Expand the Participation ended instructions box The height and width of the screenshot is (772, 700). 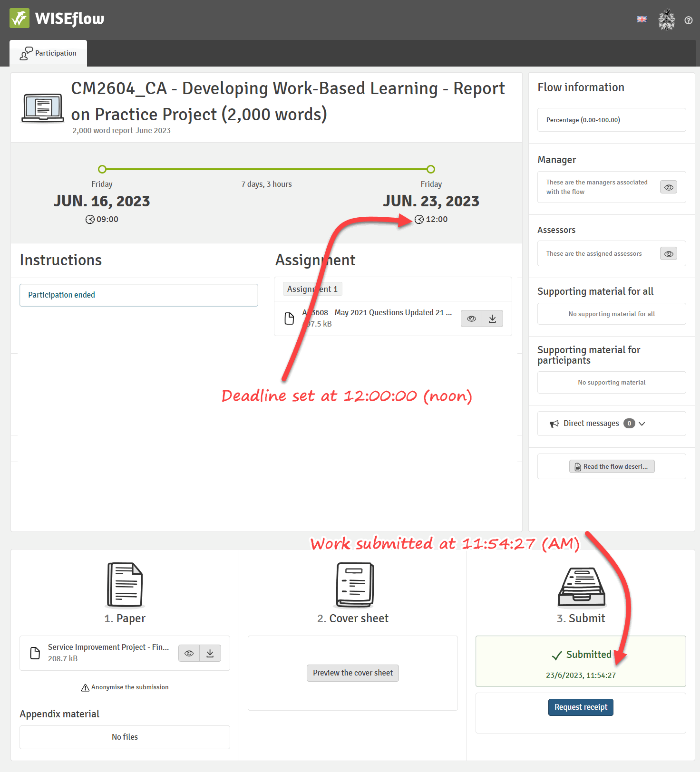coord(138,295)
